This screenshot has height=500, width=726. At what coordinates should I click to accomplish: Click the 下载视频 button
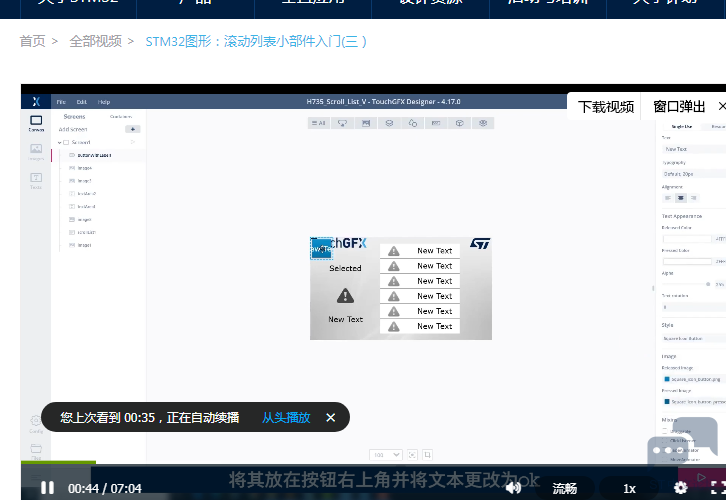click(x=606, y=107)
